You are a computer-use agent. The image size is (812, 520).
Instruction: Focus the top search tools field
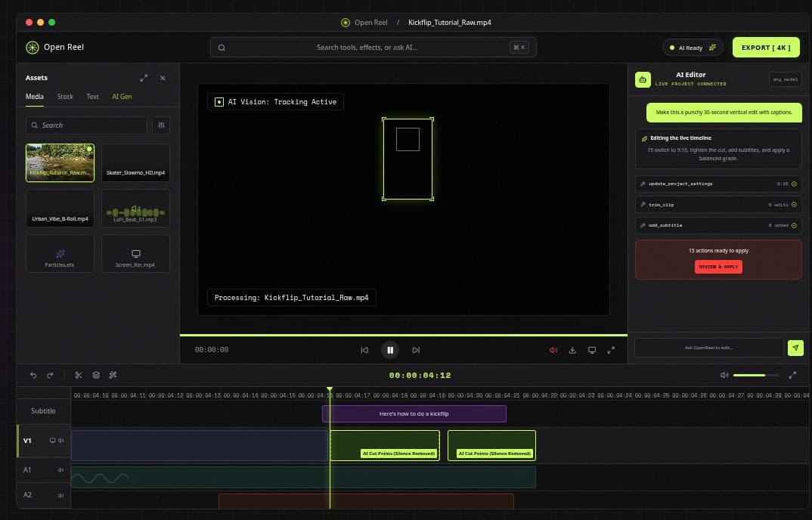[373, 47]
